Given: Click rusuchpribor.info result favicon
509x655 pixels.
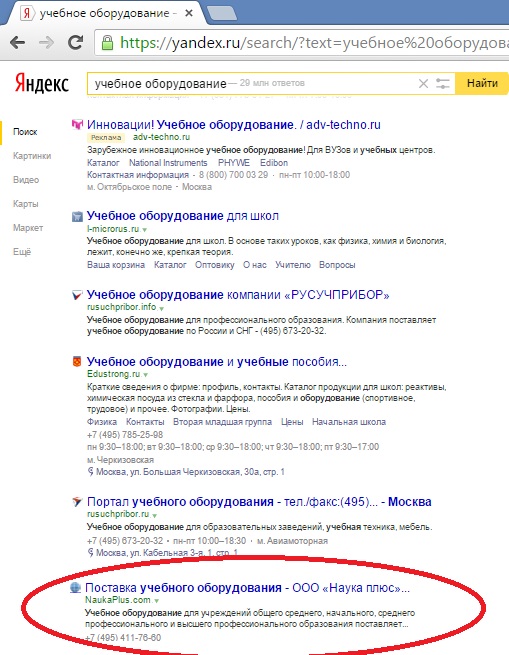Looking at the screenshot, I should pyautogui.click(x=77, y=295).
